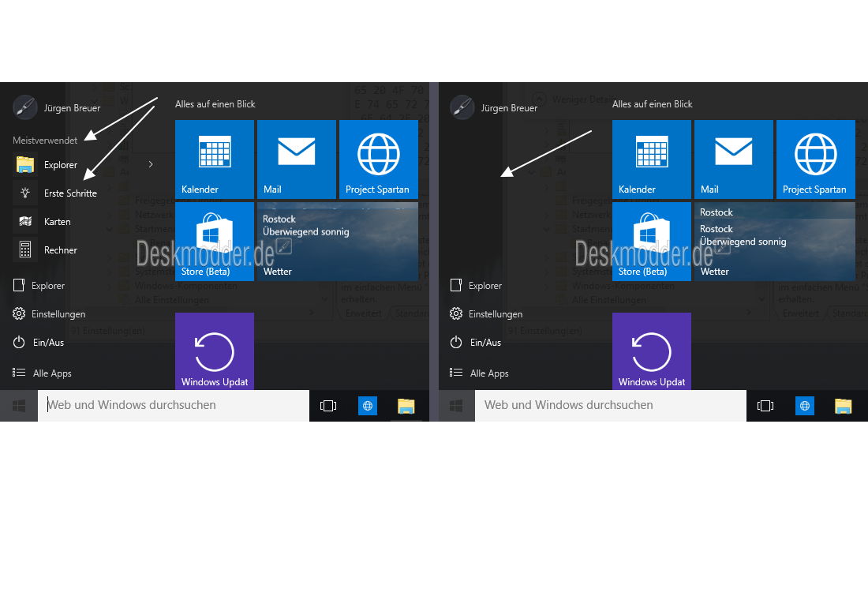Click Ein/Aus power in left menu
Image resolution: width=868 pixels, height=589 pixels.
coord(39,343)
